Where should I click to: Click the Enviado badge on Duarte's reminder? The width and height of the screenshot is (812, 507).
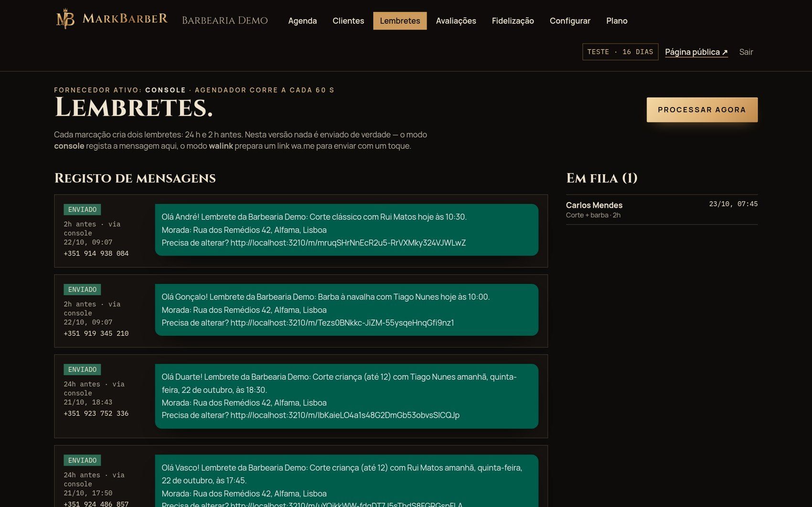tap(82, 370)
